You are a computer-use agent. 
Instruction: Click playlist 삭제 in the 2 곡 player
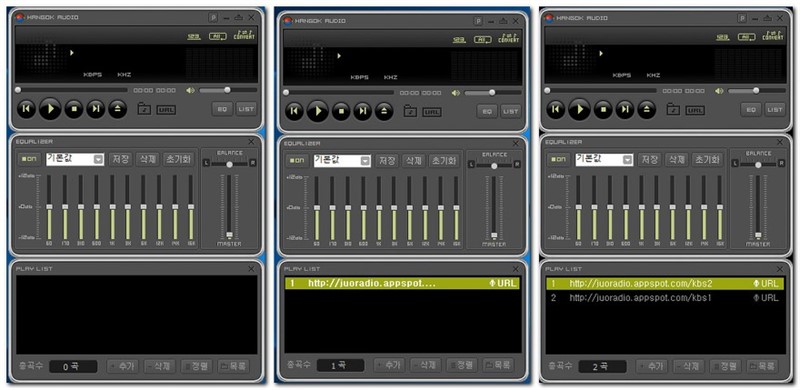click(x=689, y=366)
